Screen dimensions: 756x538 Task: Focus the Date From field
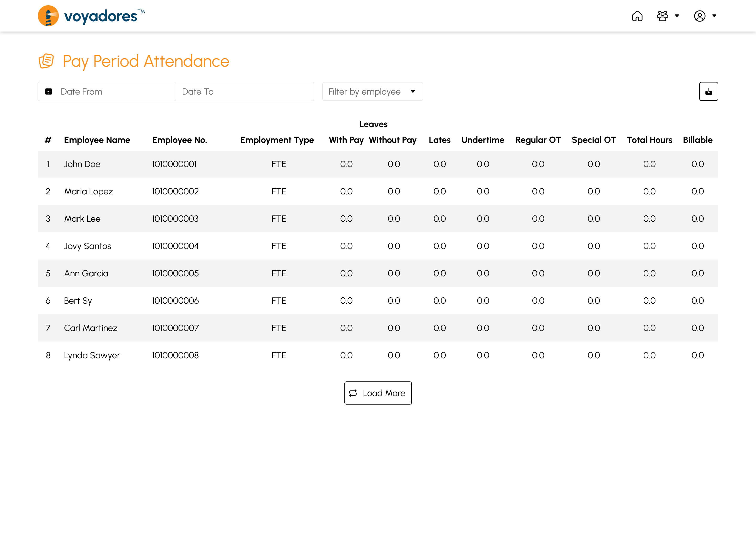pyautogui.click(x=107, y=91)
